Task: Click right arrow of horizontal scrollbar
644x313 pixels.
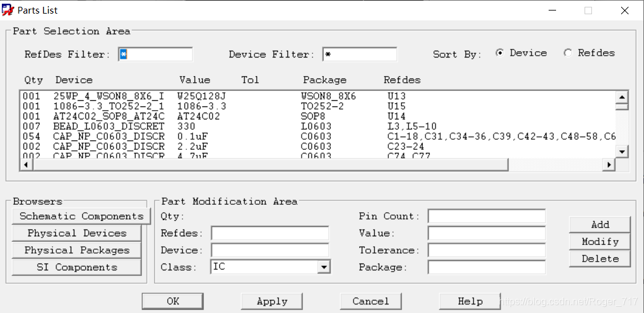Action: click(x=609, y=165)
